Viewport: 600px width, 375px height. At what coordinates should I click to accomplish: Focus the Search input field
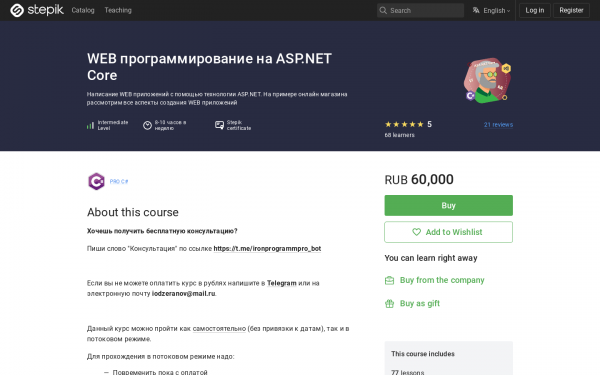pyautogui.click(x=420, y=10)
